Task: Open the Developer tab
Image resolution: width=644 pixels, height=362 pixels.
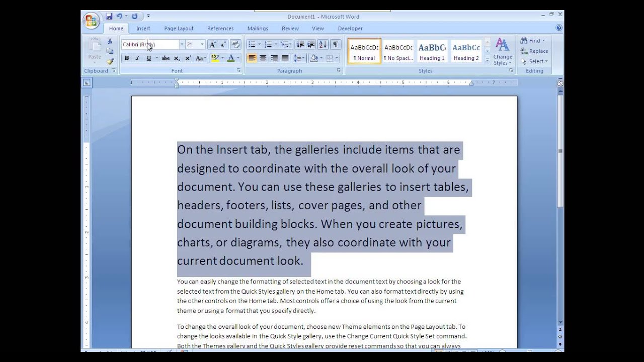Action: [350, 29]
